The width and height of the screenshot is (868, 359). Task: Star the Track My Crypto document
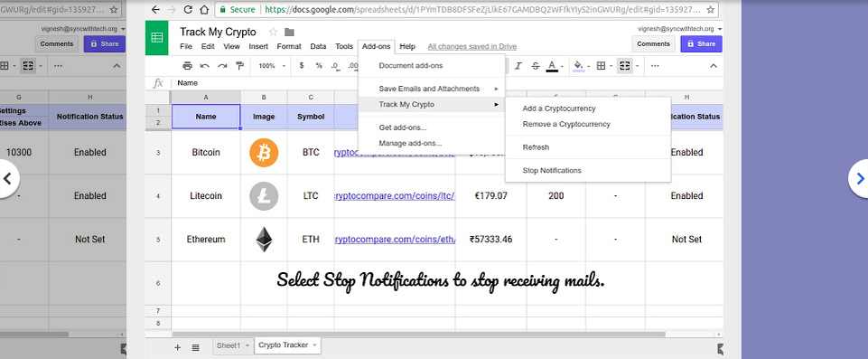[273, 32]
